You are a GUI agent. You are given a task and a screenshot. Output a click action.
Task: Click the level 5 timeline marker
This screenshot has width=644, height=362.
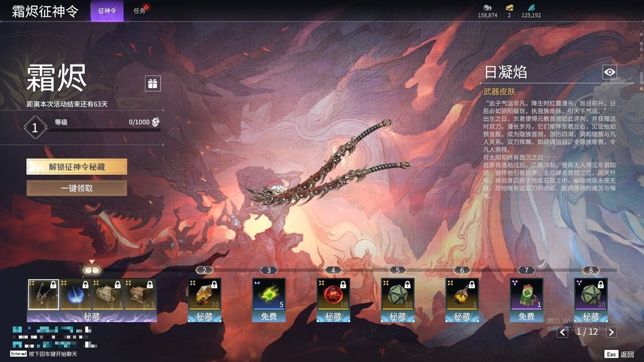coord(398,270)
